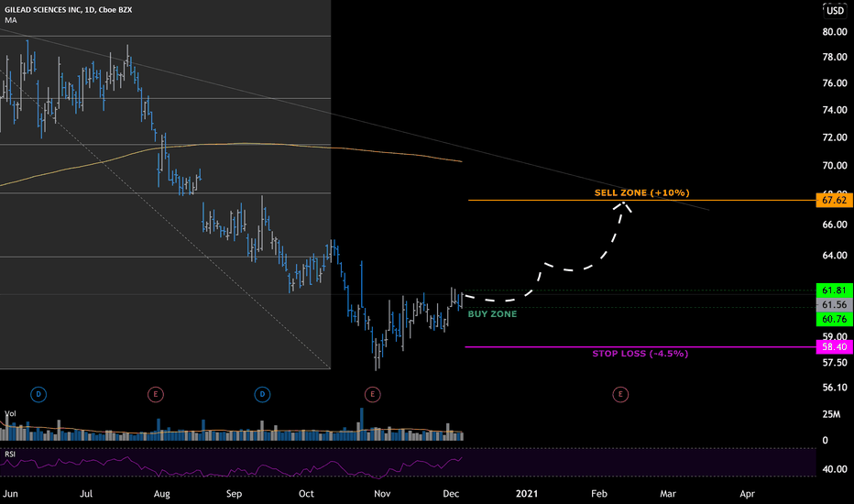
Task: Click the 40.00 RSI axis label
Action: pyautogui.click(x=835, y=469)
